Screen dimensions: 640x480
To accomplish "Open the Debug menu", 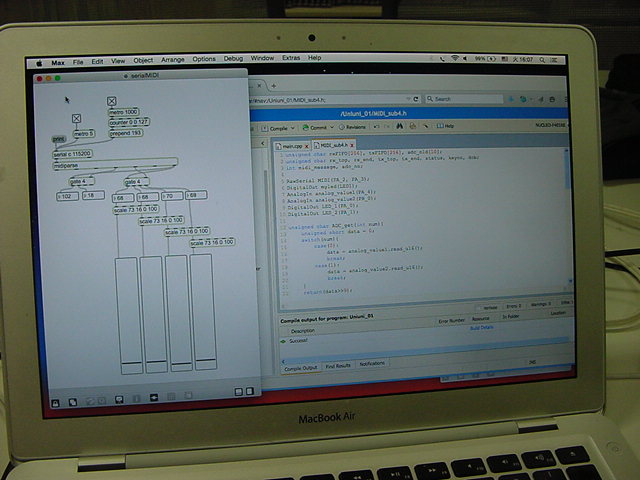I will point(233,58).
